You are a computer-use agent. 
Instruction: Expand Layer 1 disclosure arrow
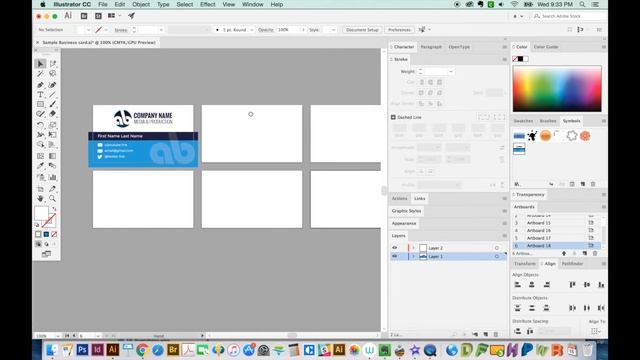(x=413, y=256)
